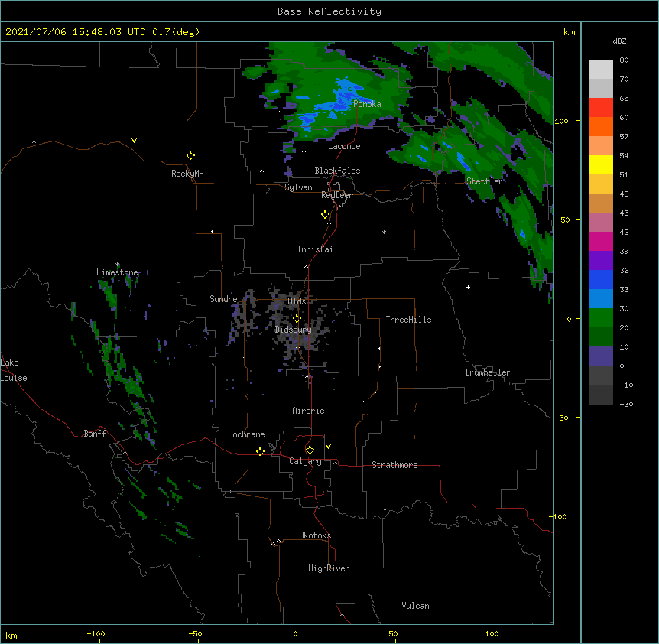Select the Lacombe label
The width and height of the screenshot is (659, 644).
344,146
